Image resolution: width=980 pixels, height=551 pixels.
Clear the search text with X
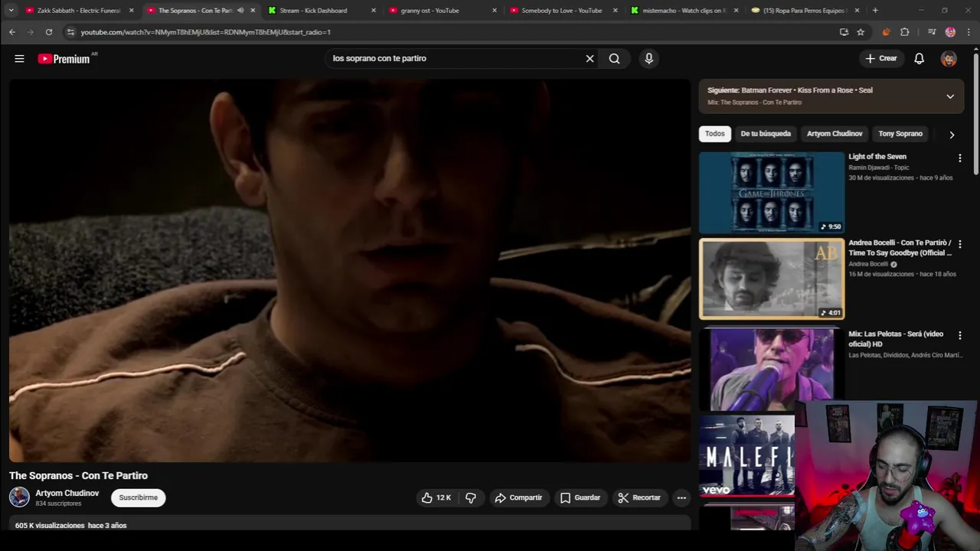click(590, 58)
